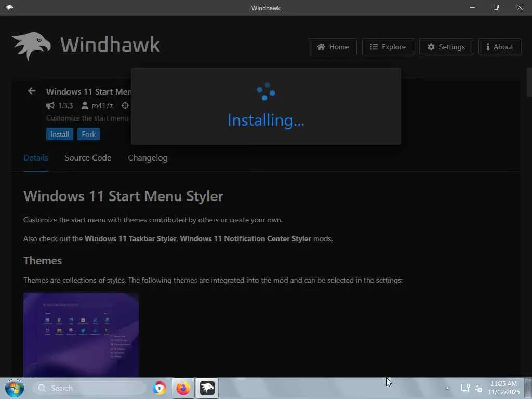Click the Windows 11 Start Menu Styler heading
532x399 pixels.
pyautogui.click(x=123, y=196)
